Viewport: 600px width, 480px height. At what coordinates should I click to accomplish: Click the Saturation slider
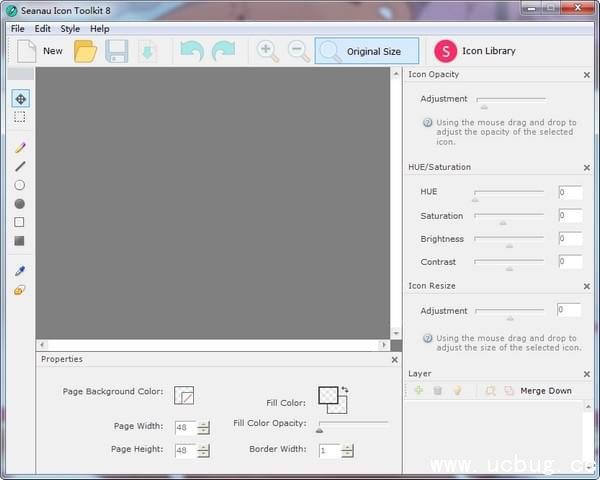click(x=509, y=218)
